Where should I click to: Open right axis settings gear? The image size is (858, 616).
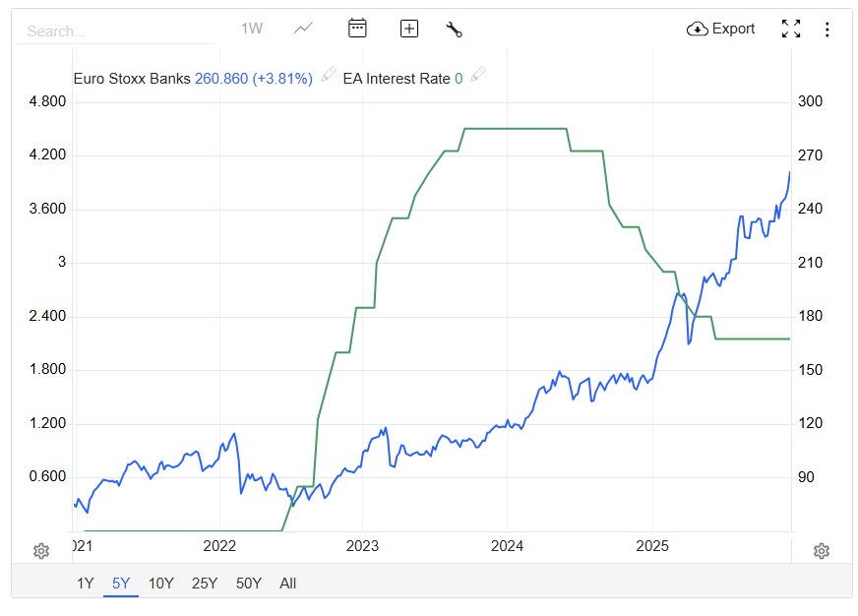[x=822, y=551]
